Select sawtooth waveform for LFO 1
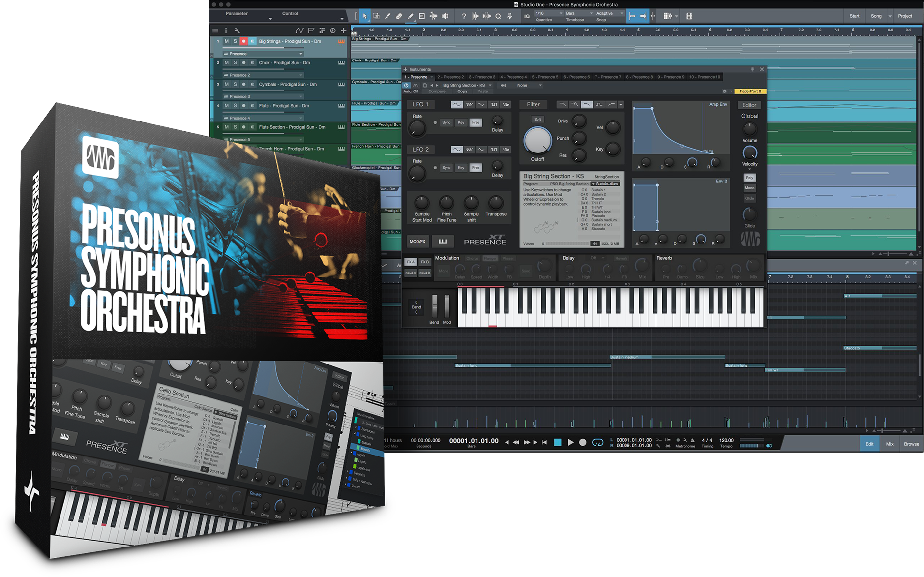924x577 pixels. tap(469, 104)
